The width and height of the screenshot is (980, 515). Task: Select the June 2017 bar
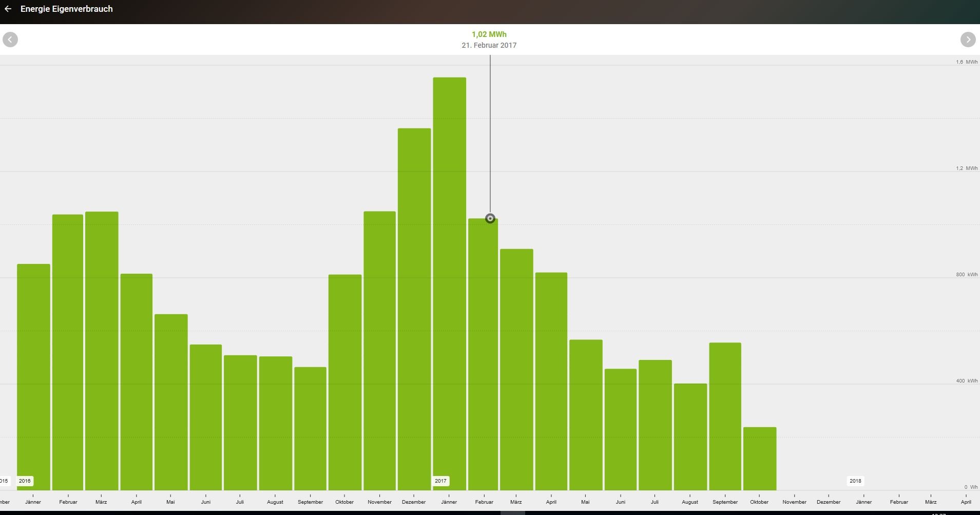[621, 430]
